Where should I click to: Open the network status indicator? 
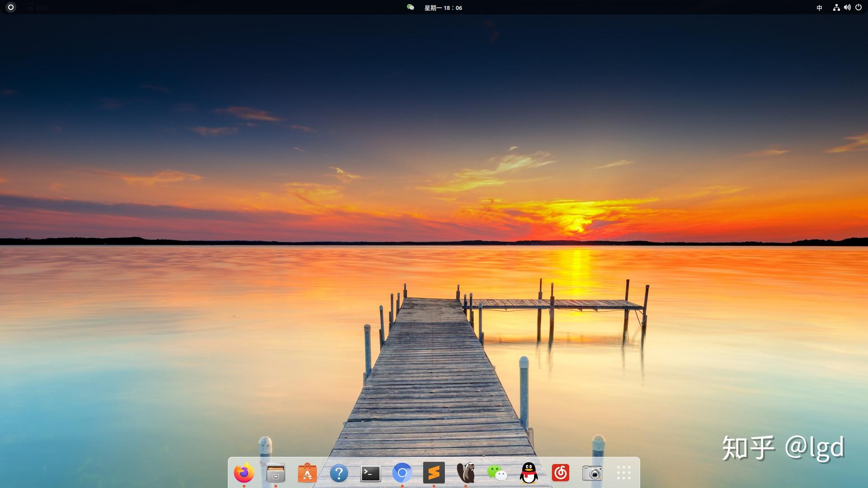836,8
